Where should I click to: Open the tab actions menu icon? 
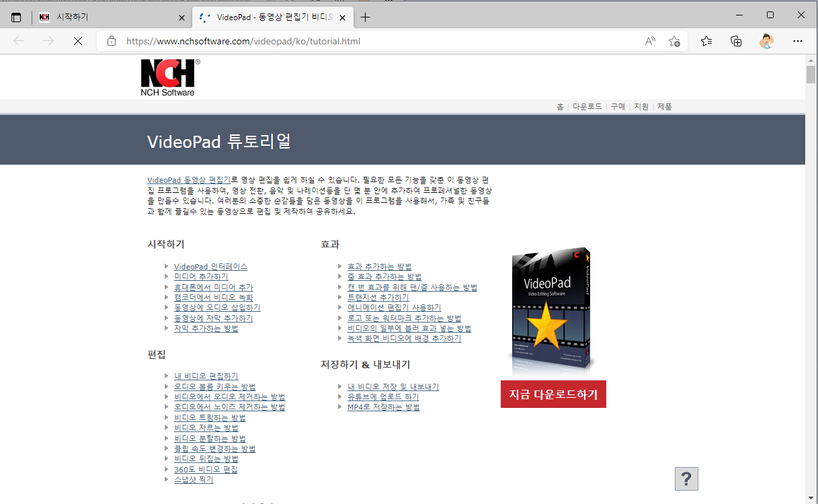coord(16,17)
